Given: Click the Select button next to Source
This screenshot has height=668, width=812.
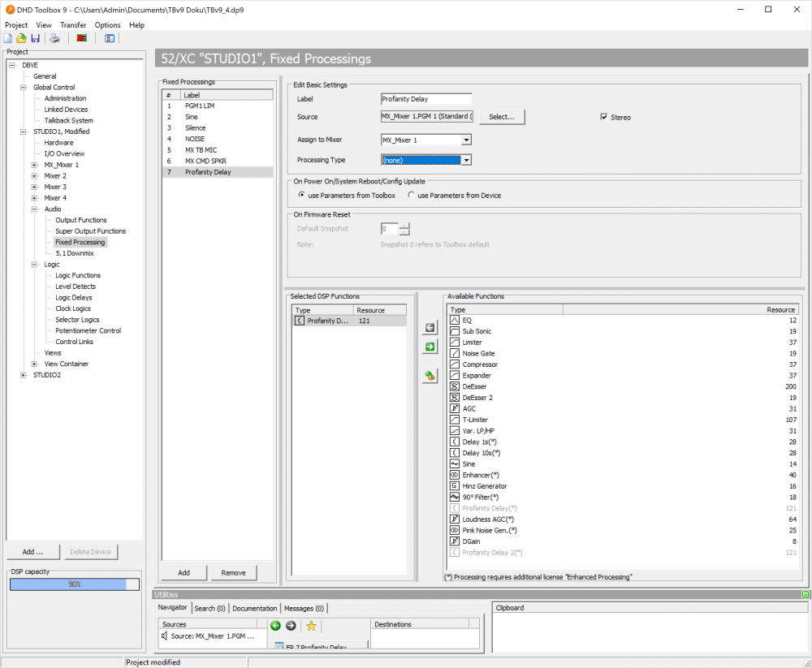Looking at the screenshot, I should pyautogui.click(x=502, y=117).
